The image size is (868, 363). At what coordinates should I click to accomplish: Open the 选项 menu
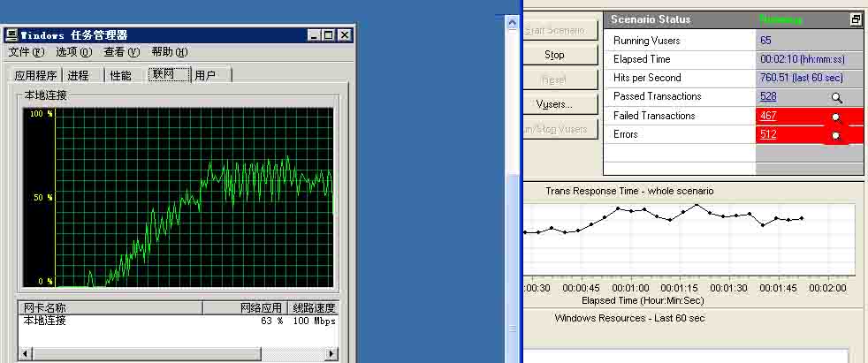pyautogui.click(x=73, y=52)
